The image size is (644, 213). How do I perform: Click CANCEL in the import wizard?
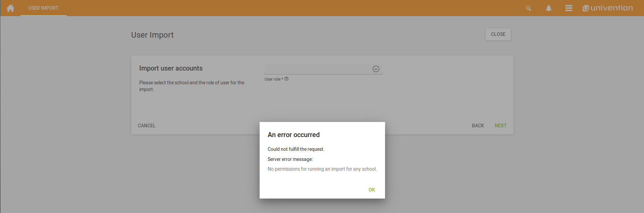tap(147, 126)
